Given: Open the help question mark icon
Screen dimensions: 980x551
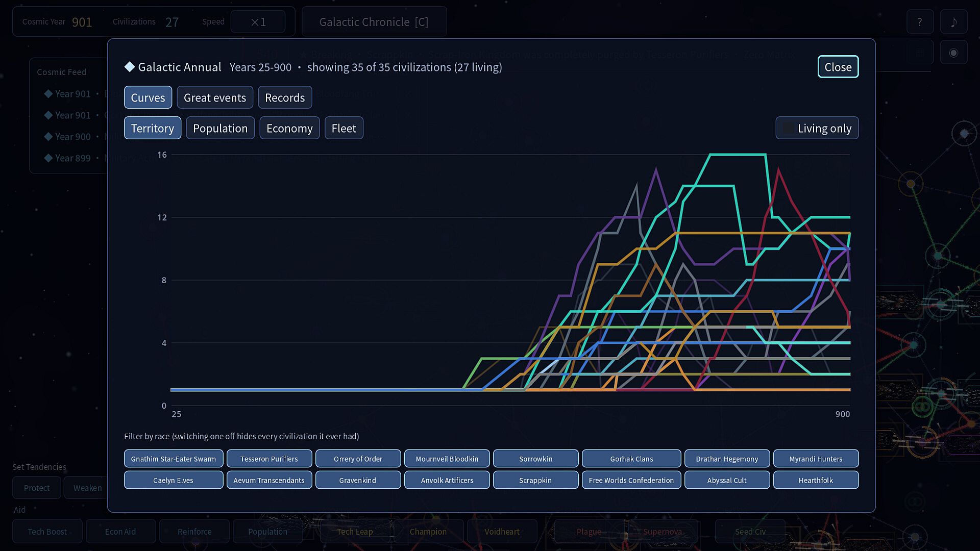Looking at the screenshot, I should click(920, 22).
